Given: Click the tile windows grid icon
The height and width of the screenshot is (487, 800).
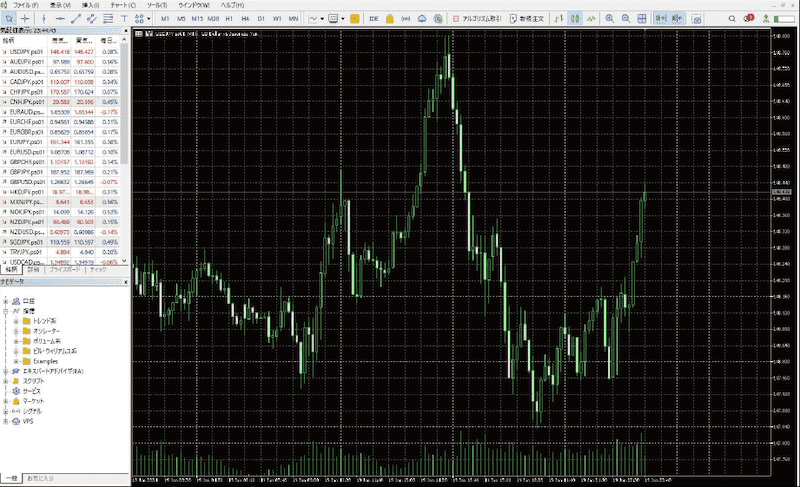Looking at the screenshot, I should (643, 18).
